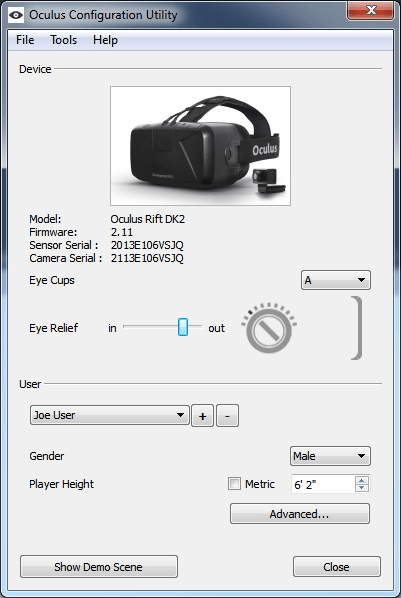The width and height of the screenshot is (401, 598).
Task: Open the Help menu
Action: [105, 40]
